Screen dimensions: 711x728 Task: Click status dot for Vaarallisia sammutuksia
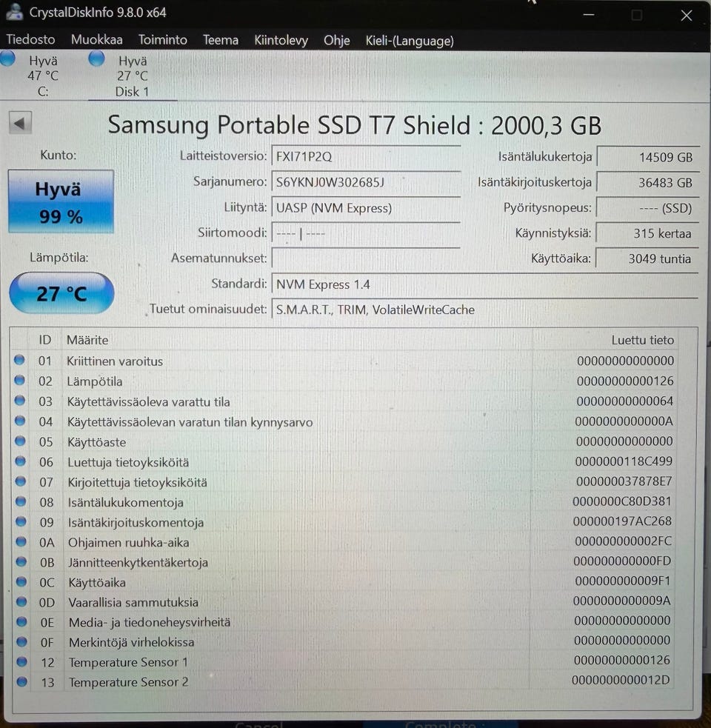[21, 601]
